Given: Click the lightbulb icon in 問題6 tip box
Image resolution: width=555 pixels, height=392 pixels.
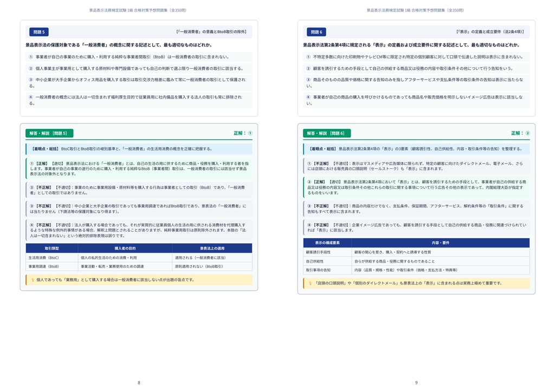Looking at the screenshot, I should click(x=311, y=283).
